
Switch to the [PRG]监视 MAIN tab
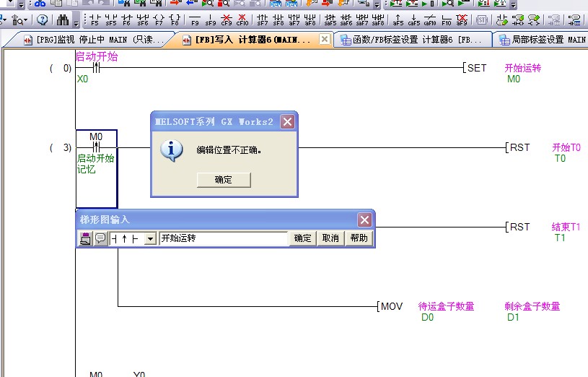tap(94, 40)
